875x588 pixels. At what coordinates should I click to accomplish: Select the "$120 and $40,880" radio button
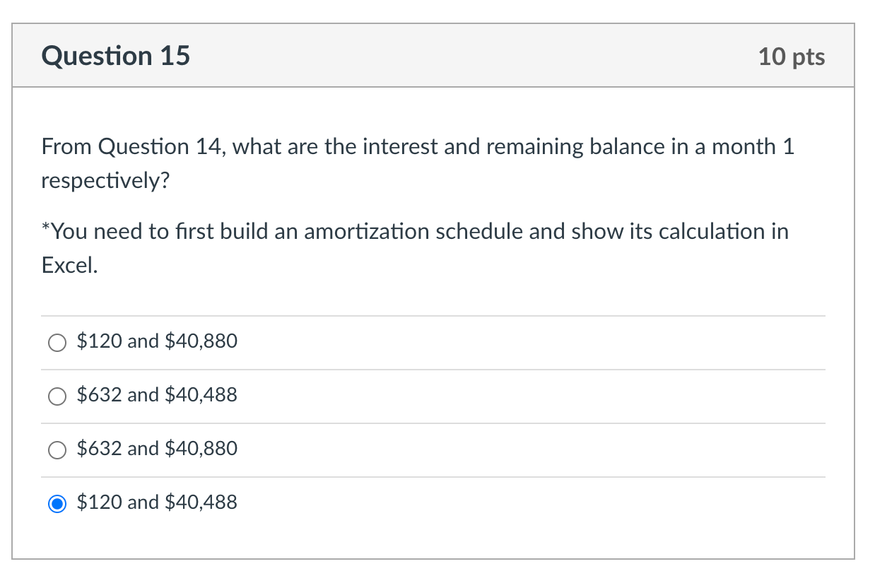pyautogui.click(x=57, y=343)
